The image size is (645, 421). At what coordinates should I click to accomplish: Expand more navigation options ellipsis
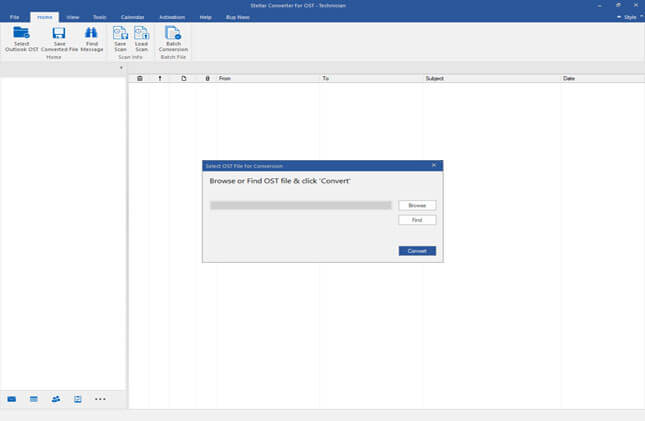pyautogui.click(x=100, y=399)
